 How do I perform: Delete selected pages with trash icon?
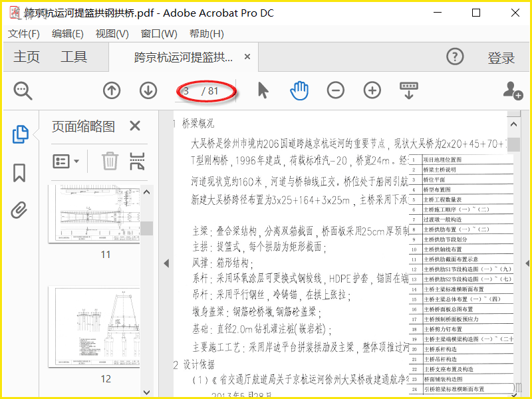[x=110, y=161]
